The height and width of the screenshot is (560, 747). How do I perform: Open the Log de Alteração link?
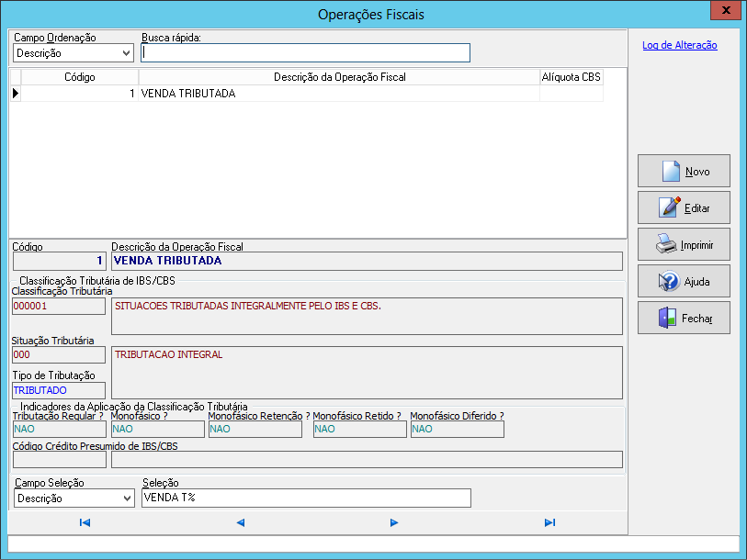[x=679, y=45]
